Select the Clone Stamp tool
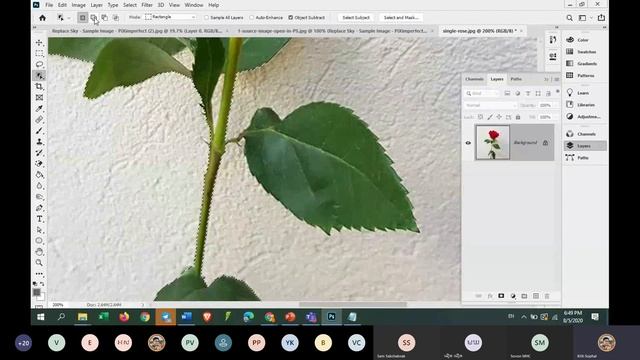Image resolution: width=640 pixels, height=360 pixels. (x=39, y=142)
